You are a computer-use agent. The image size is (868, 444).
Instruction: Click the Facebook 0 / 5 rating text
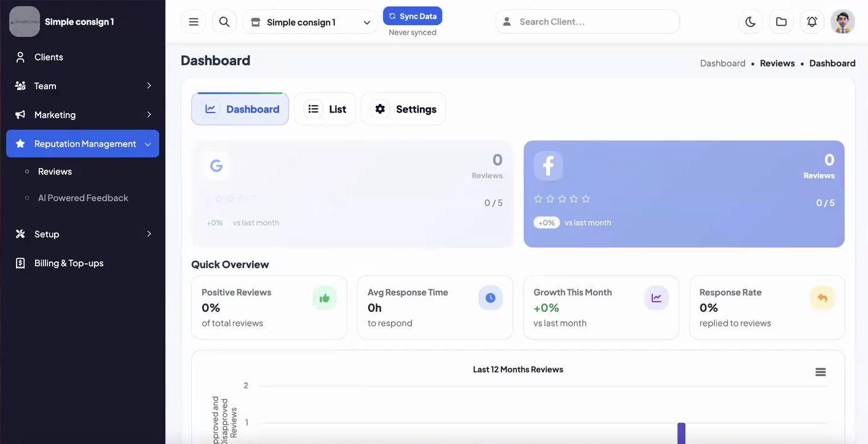825,203
